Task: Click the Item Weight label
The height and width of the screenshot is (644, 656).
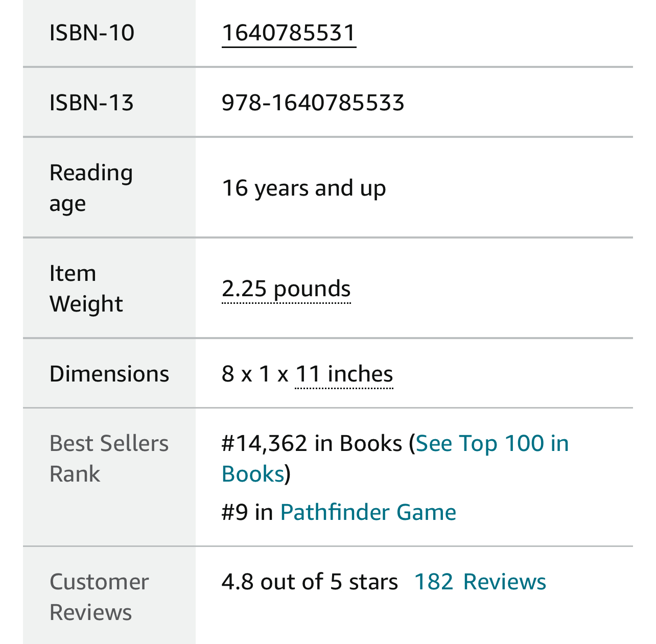Action: [86, 289]
